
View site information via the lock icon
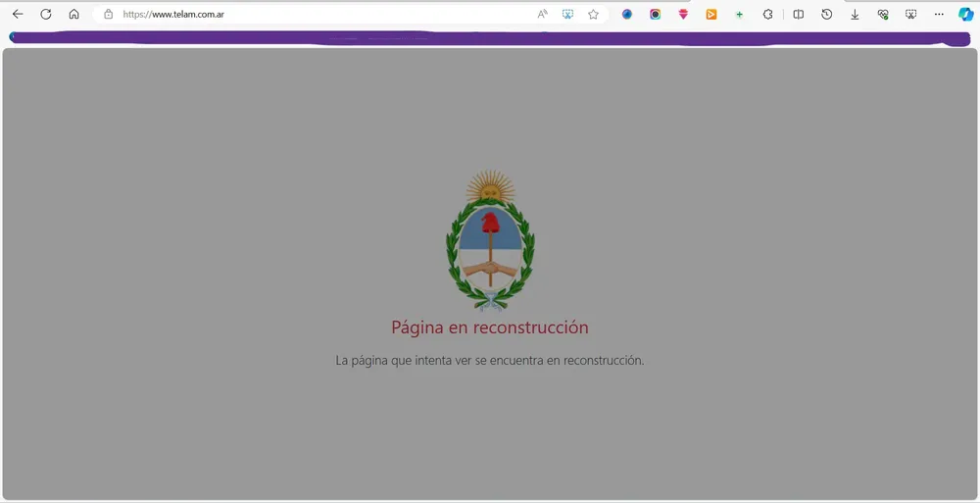click(x=109, y=15)
